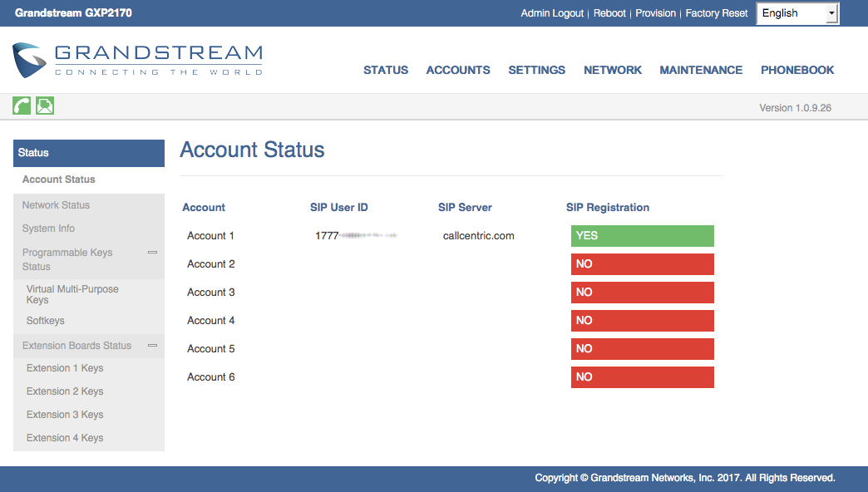868x492 pixels.
Task: Click the Account 2 row label
Action: click(211, 264)
